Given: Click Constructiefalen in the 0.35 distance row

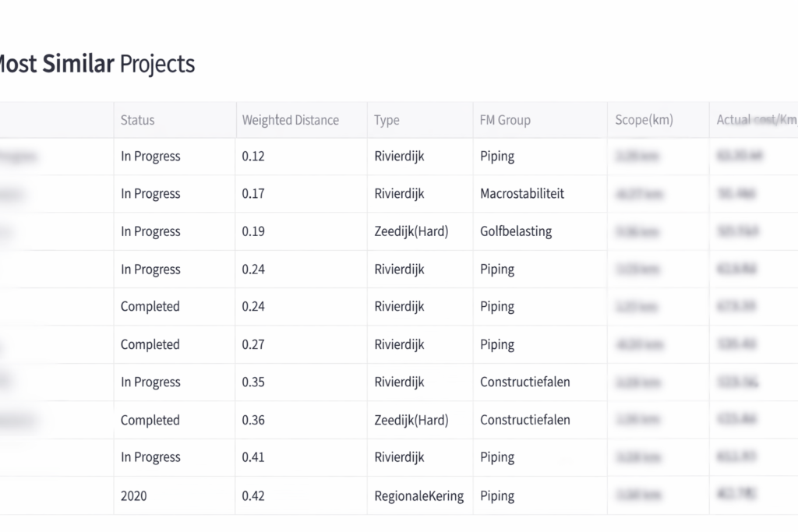Looking at the screenshot, I should (524, 382).
